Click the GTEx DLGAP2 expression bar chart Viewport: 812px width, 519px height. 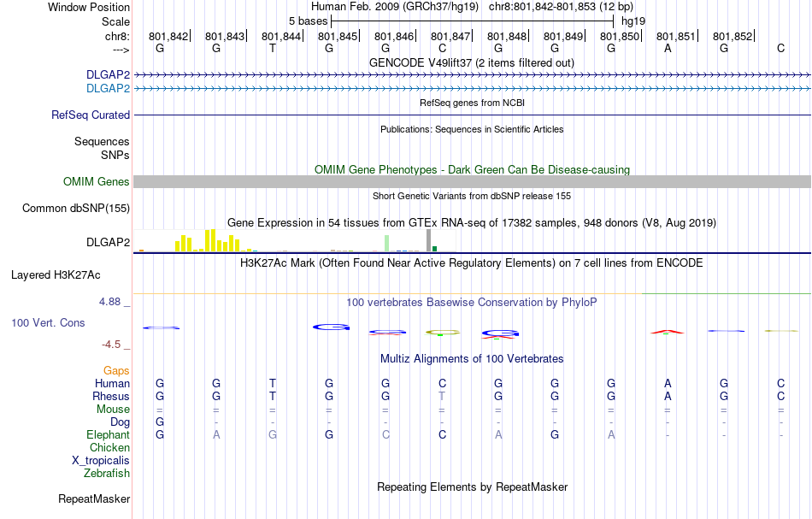coord(295,241)
